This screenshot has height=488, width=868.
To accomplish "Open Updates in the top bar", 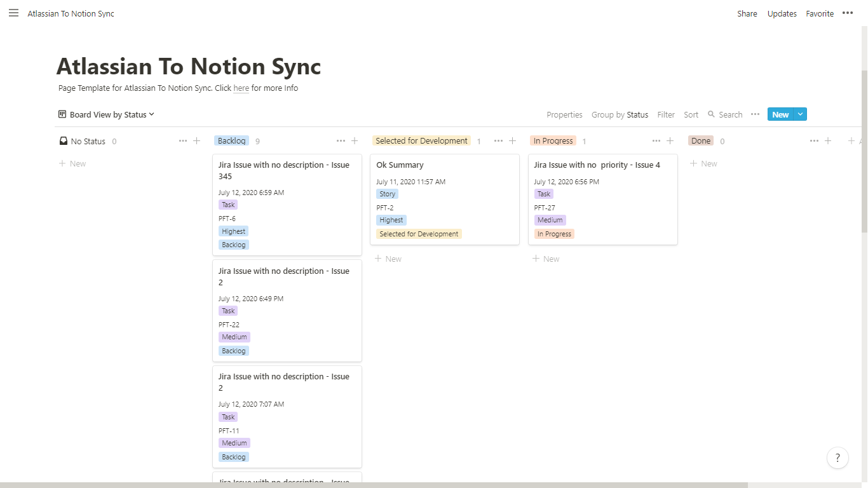I will [782, 13].
